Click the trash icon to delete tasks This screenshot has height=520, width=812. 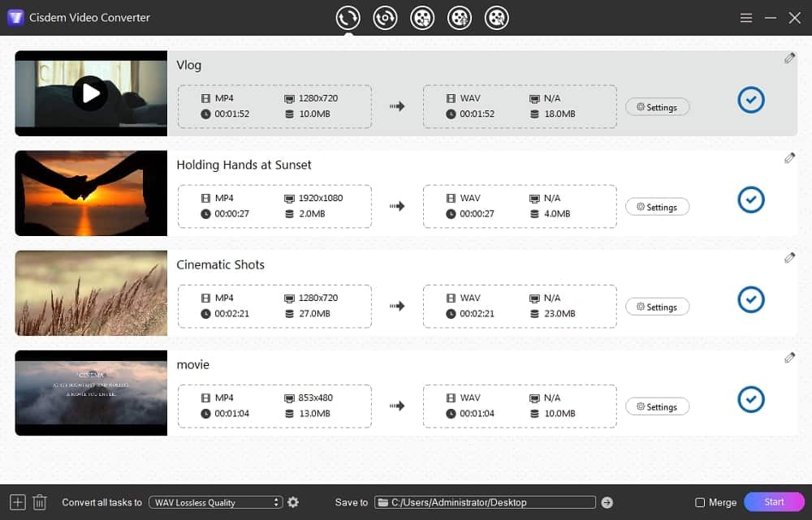[x=40, y=502]
